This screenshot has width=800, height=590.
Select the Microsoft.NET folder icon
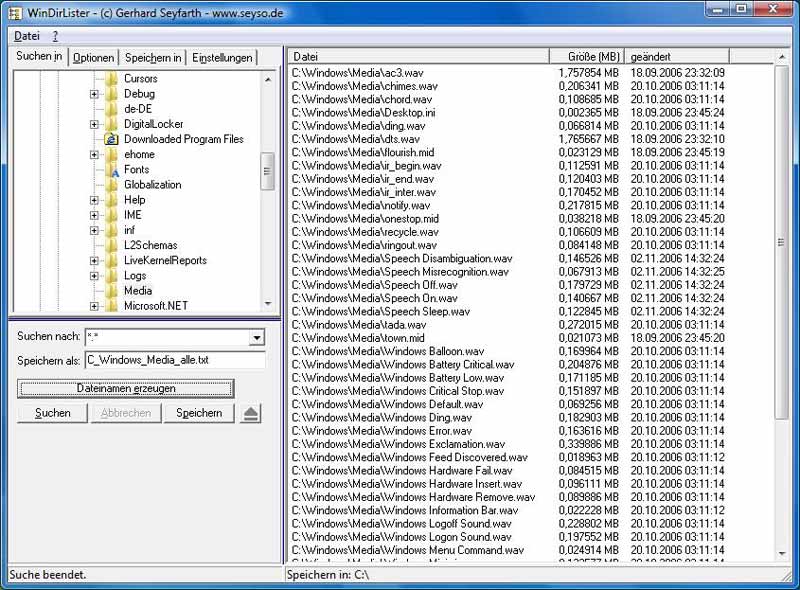pos(112,306)
